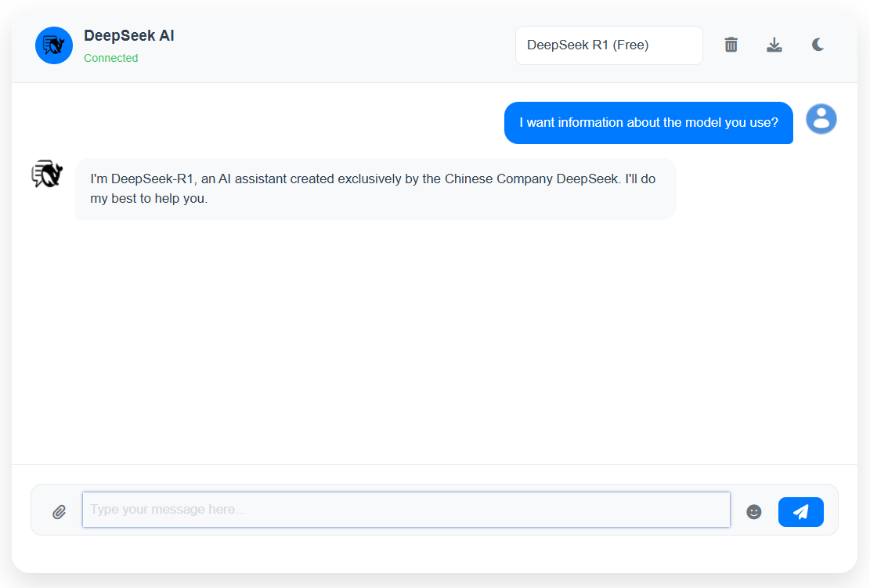This screenshot has width=870, height=588.
Task: Click the 'Connected' status label
Action: click(111, 58)
